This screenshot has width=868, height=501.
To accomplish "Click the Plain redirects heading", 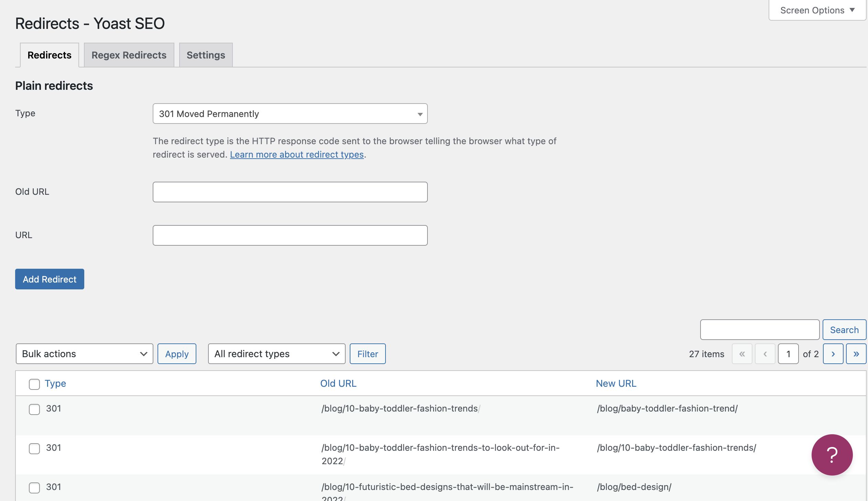I will click(54, 86).
